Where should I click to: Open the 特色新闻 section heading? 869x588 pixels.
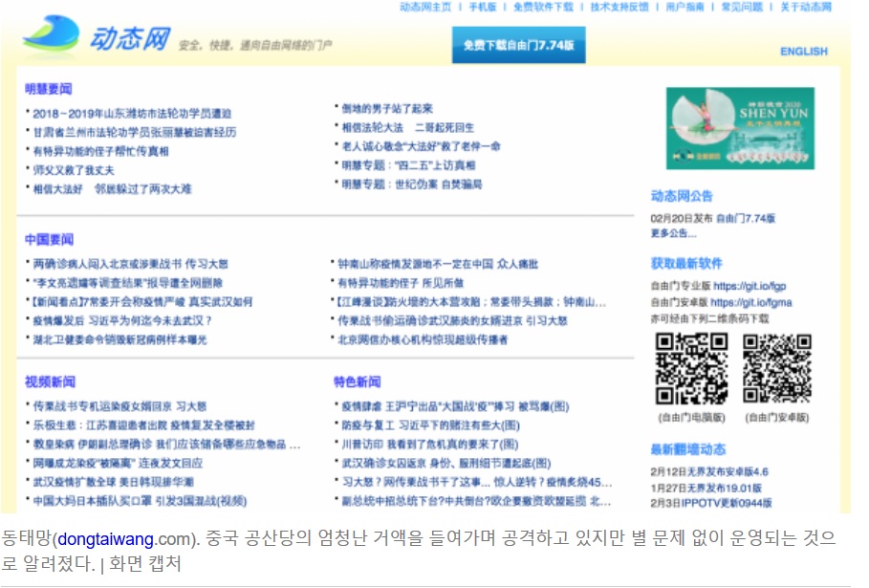[x=357, y=381]
